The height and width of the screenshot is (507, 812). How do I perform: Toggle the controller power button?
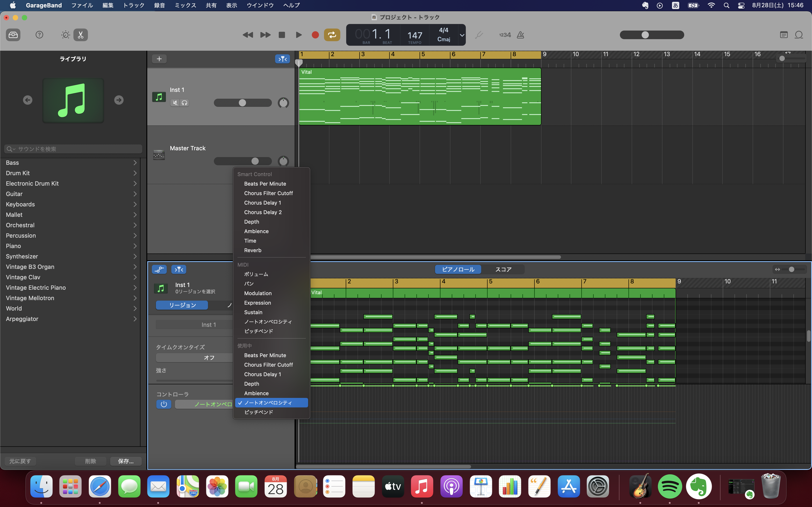(164, 404)
